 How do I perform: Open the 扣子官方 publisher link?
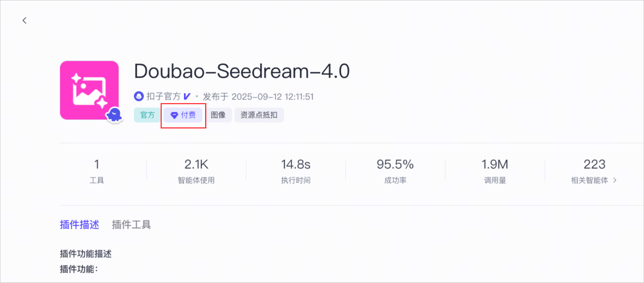(x=163, y=96)
